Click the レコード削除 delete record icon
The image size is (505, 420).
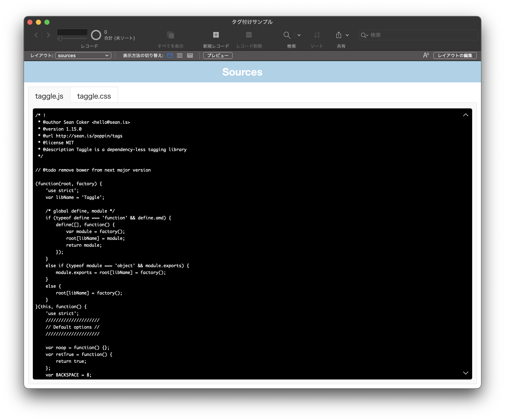pos(249,35)
